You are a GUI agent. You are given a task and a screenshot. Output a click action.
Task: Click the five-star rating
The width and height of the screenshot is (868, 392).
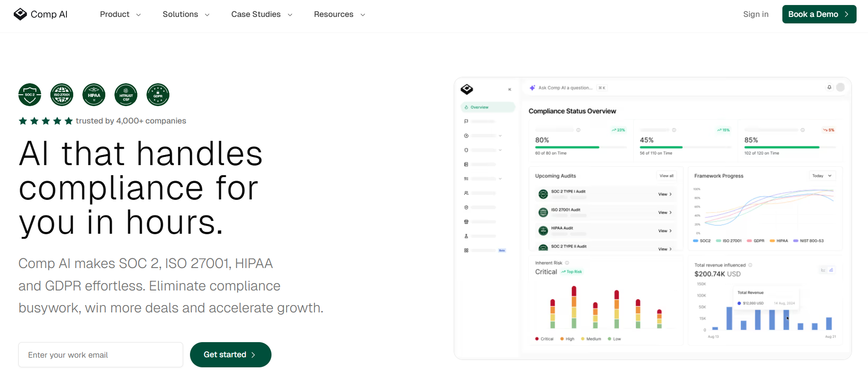pos(46,121)
